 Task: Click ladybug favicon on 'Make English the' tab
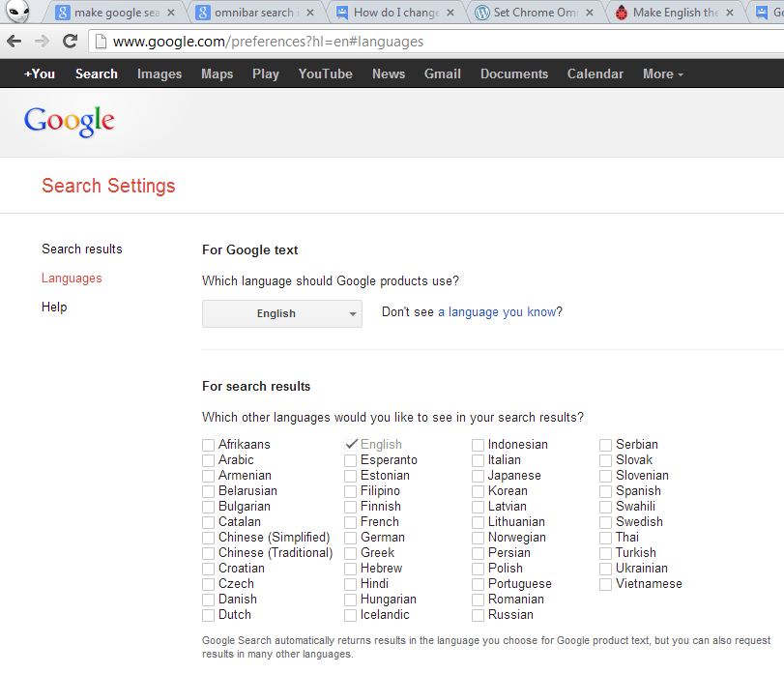click(x=622, y=13)
